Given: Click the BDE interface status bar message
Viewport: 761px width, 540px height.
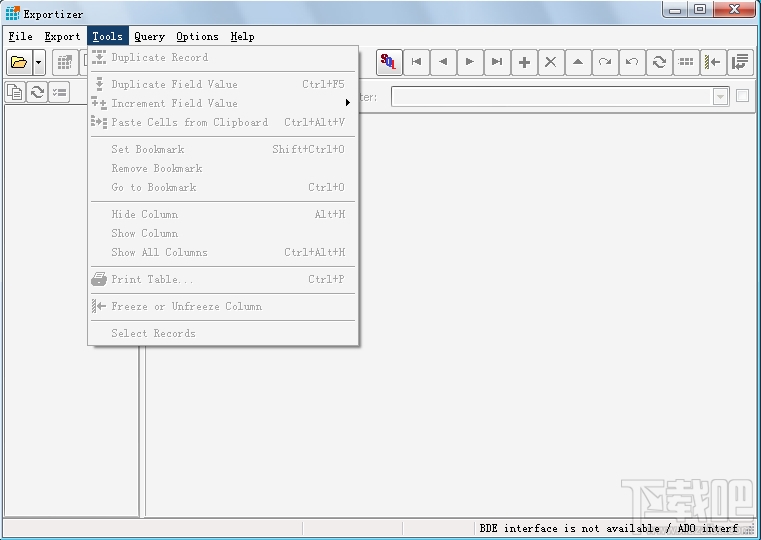Looking at the screenshot, I should tap(609, 528).
